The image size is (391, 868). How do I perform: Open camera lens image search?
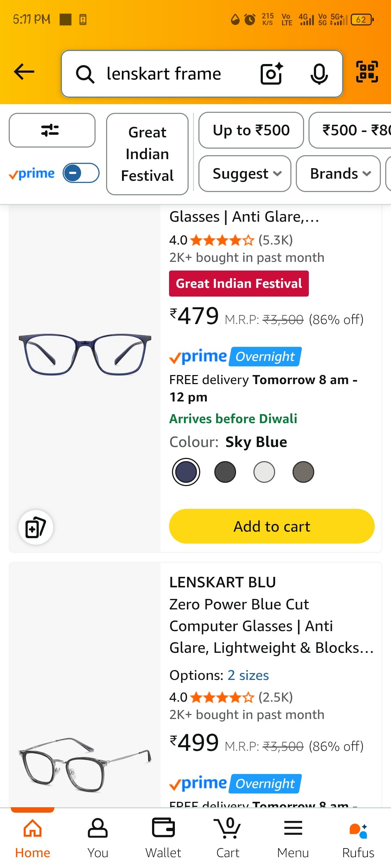272,73
